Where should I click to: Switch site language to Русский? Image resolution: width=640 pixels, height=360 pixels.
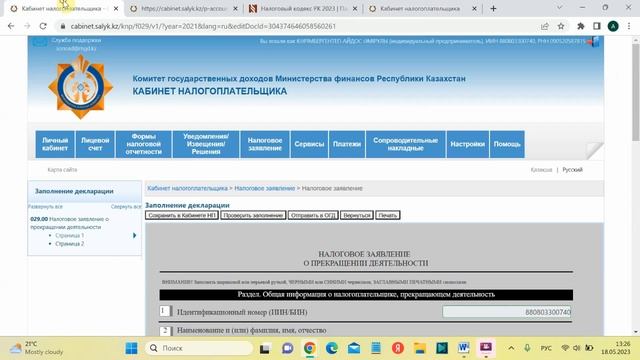click(x=572, y=170)
